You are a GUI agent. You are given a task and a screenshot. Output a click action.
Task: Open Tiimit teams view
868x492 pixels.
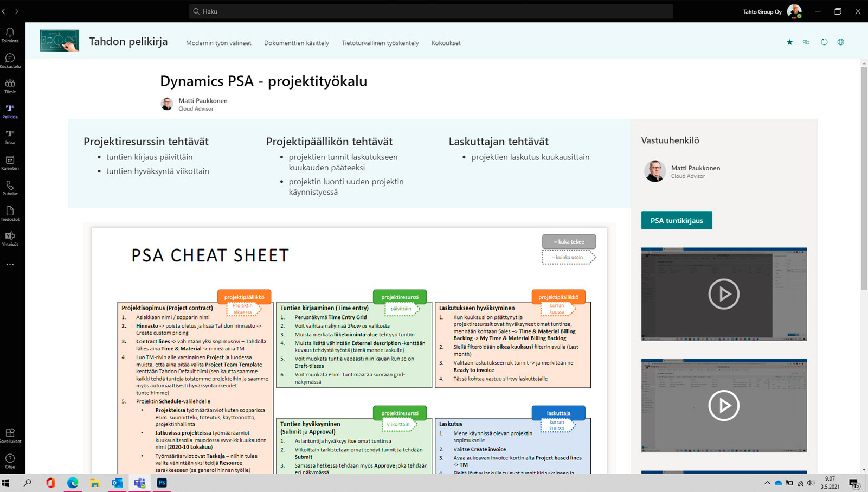10,86
